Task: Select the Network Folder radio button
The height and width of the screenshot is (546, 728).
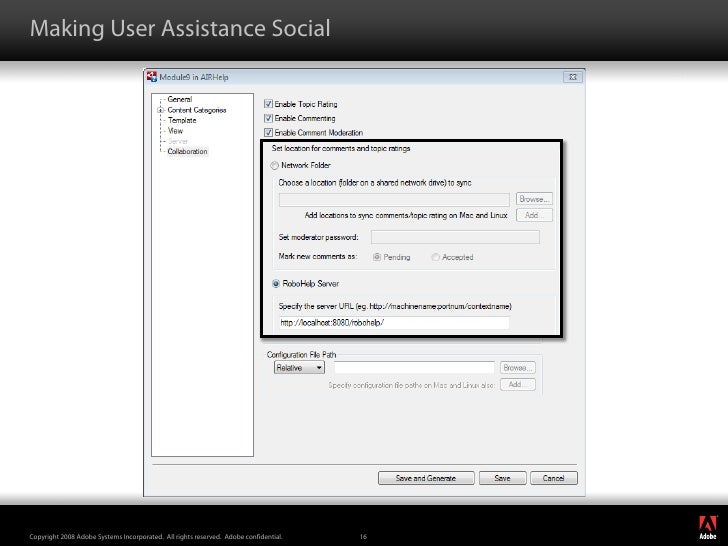Action: click(274, 165)
